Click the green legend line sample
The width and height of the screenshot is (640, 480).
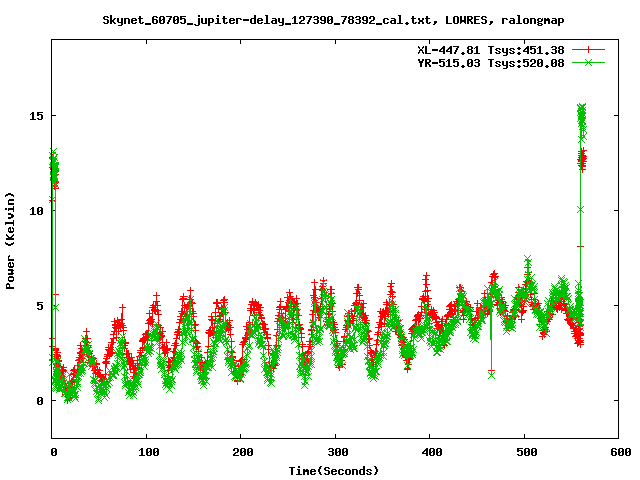pyautogui.click(x=588, y=63)
